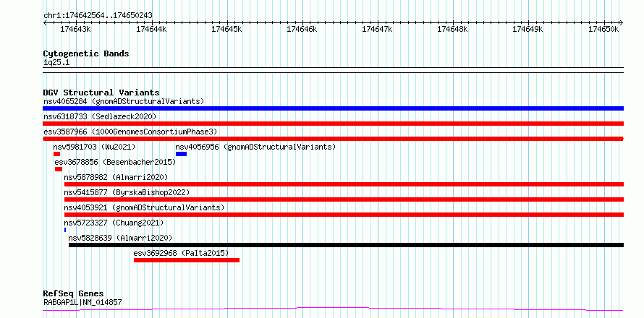Click the chr1:174642564..174650243 coordinate text
This screenshot has height=318, width=644.
click(98, 16)
